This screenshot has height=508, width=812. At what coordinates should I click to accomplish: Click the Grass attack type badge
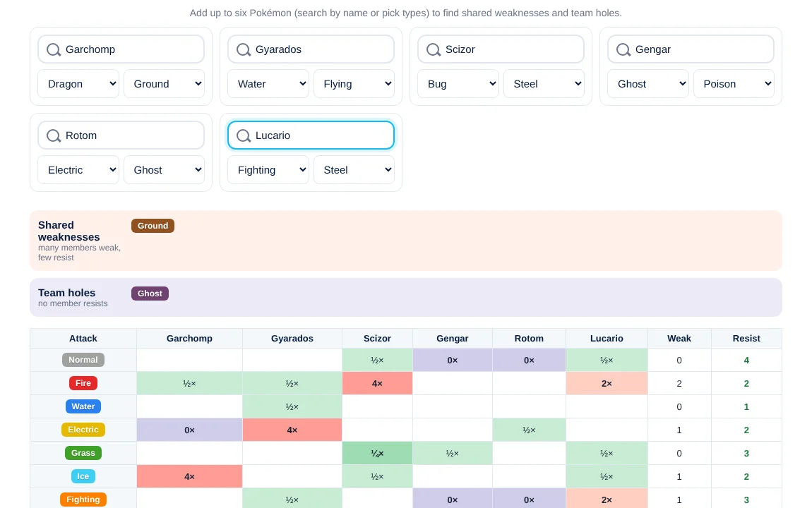(x=83, y=453)
